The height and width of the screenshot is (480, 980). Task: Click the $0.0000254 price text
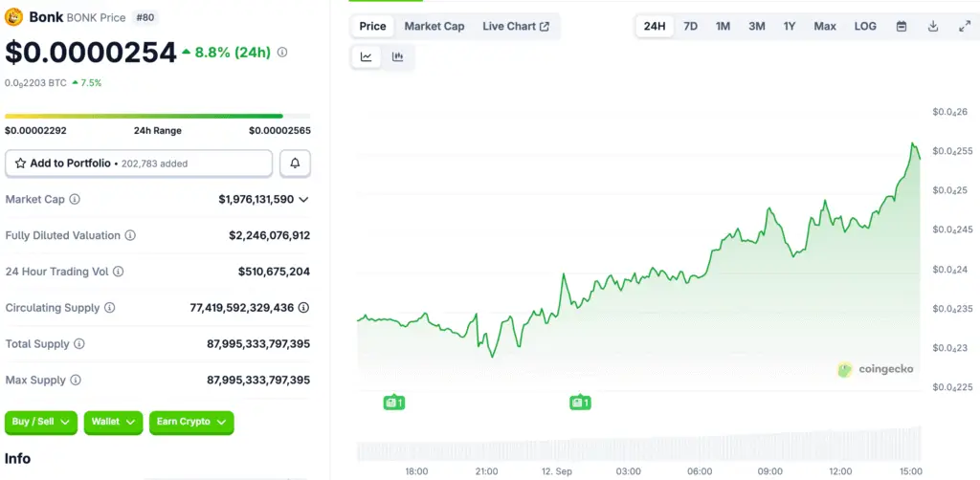pyautogui.click(x=91, y=53)
